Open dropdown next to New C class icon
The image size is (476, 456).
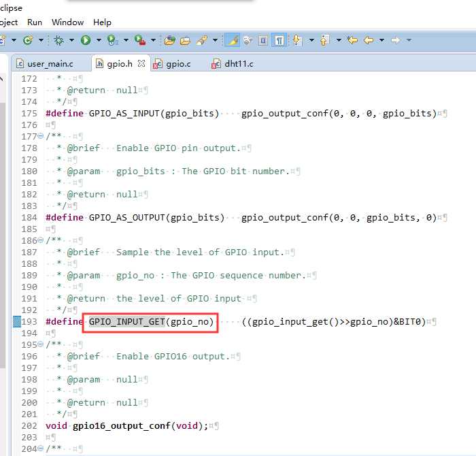tap(41, 40)
